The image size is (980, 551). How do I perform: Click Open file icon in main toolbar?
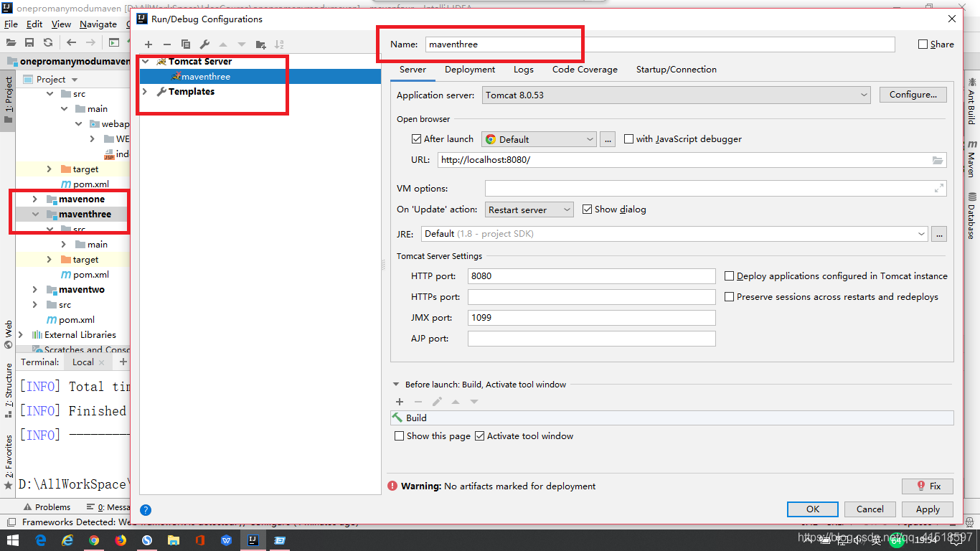pos(11,42)
